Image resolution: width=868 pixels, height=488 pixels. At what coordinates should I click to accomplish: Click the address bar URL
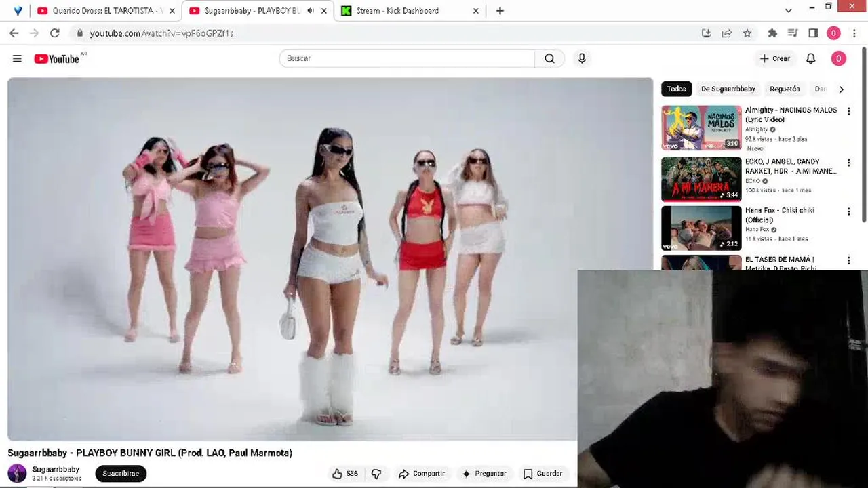pyautogui.click(x=161, y=33)
